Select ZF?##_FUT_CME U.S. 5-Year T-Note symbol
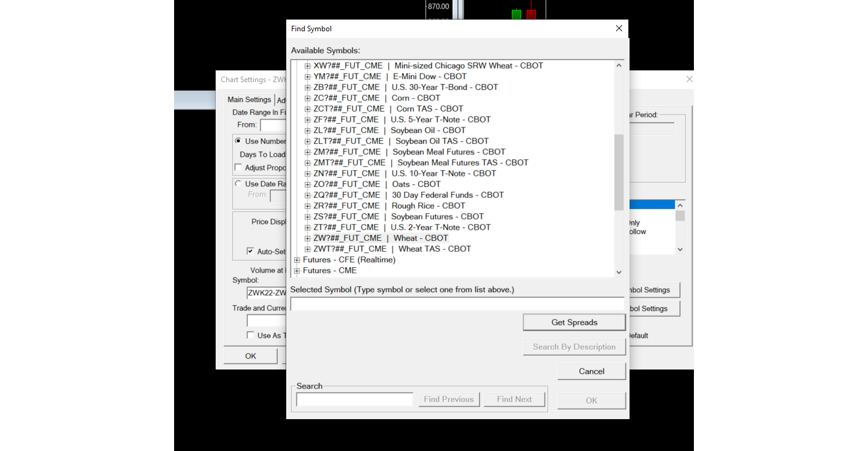Viewport: 868px width, 451px height. pos(402,119)
